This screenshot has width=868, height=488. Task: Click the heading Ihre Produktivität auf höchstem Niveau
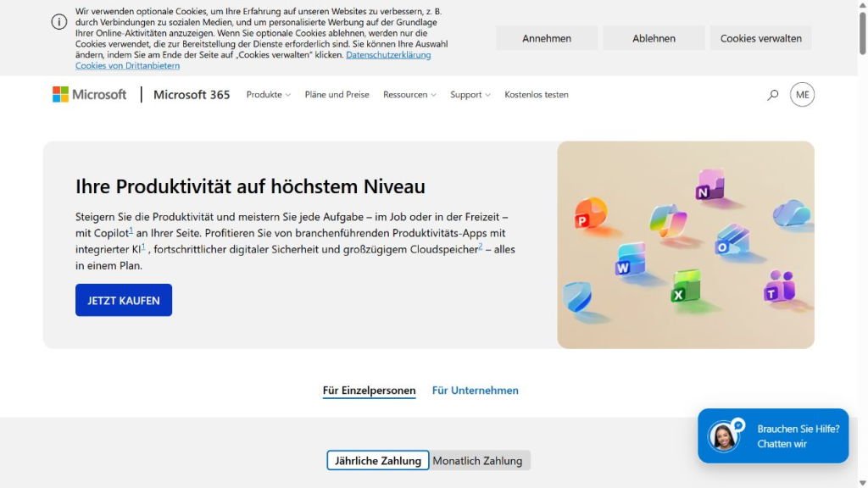tap(250, 186)
